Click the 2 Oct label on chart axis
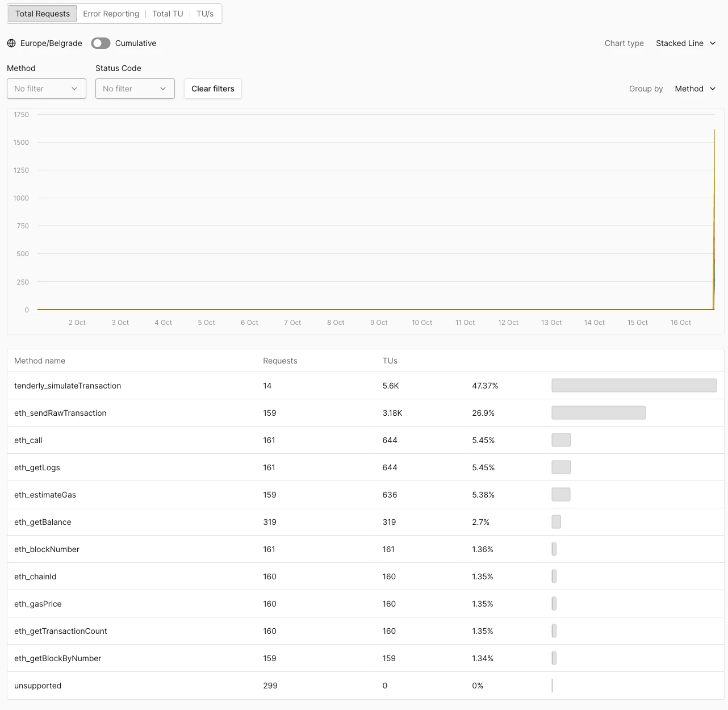This screenshot has width=728, height=710. tap(77, 323)
